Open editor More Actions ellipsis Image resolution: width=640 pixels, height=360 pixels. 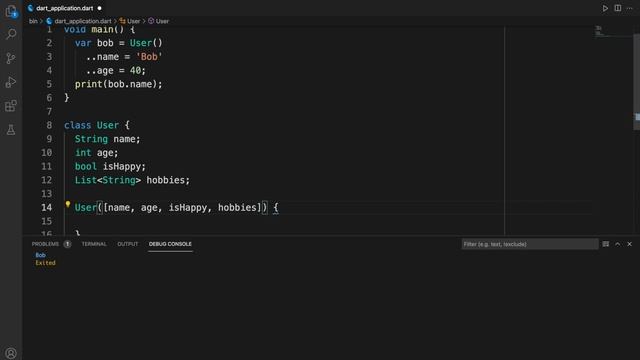coord(630,8)
